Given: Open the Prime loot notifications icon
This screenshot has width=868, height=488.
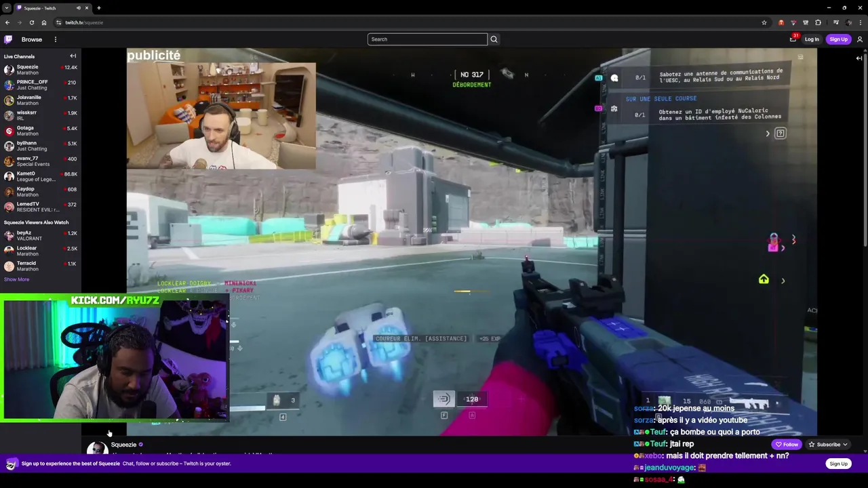Looking at the screenshot, I should [793, 39].
